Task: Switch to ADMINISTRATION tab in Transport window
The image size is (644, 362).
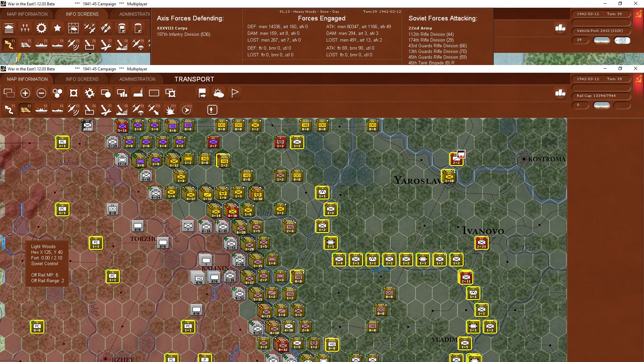Action: (x=137, y=79)
